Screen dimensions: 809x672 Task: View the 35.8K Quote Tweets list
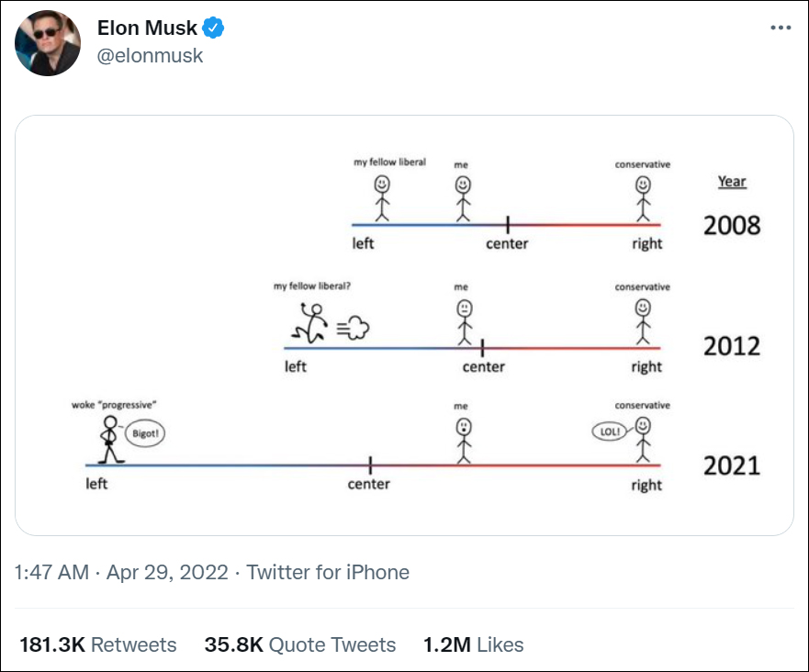300,644
